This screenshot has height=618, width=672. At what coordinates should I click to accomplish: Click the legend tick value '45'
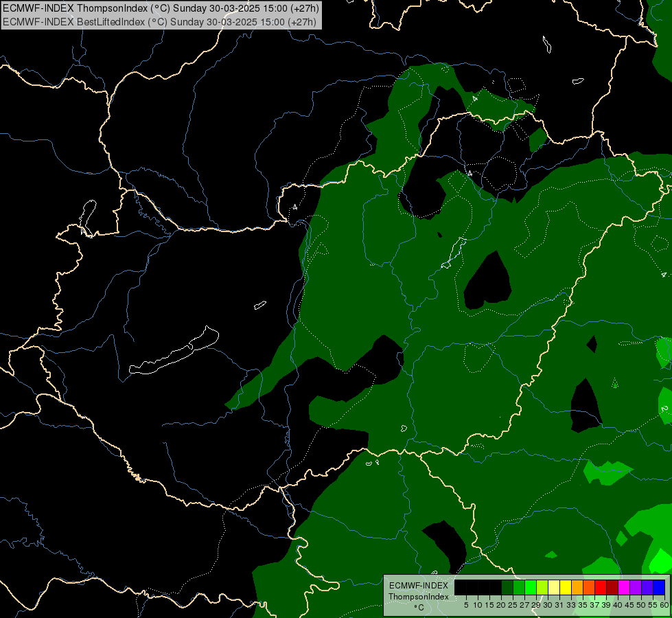click(629, 605)
